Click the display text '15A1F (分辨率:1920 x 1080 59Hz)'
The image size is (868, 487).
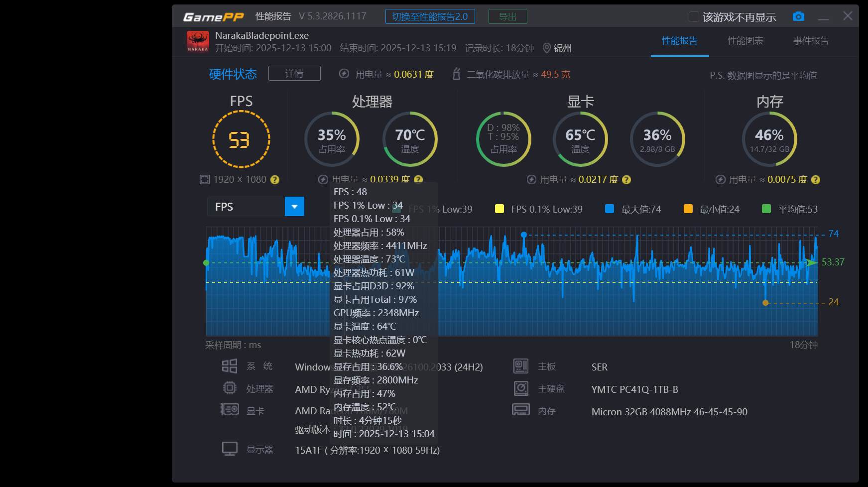point(368,450)
